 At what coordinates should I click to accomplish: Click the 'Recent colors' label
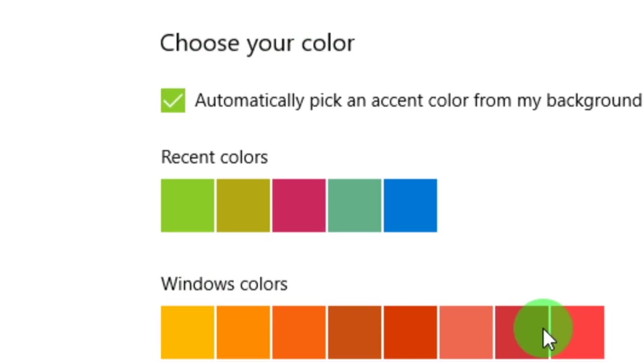point(214,157)
